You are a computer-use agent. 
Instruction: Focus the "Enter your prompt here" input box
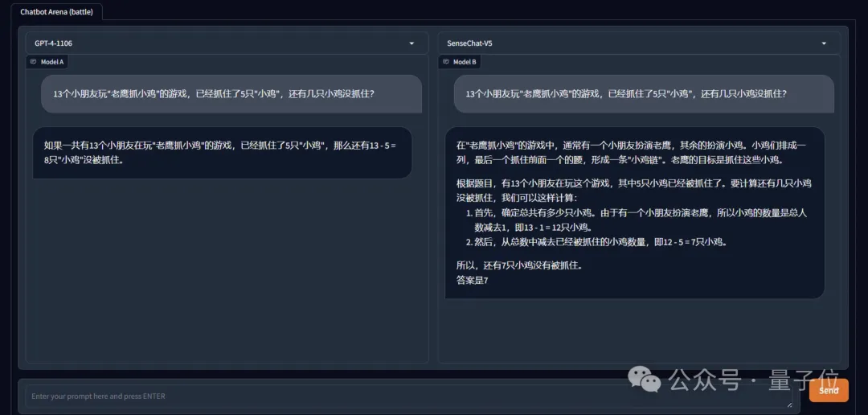click(402, 396)
